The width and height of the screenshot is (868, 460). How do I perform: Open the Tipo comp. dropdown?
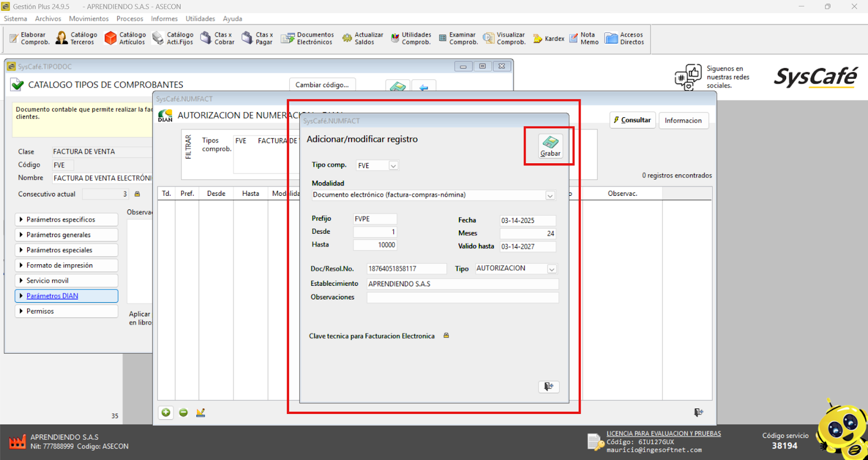point(393,166)
